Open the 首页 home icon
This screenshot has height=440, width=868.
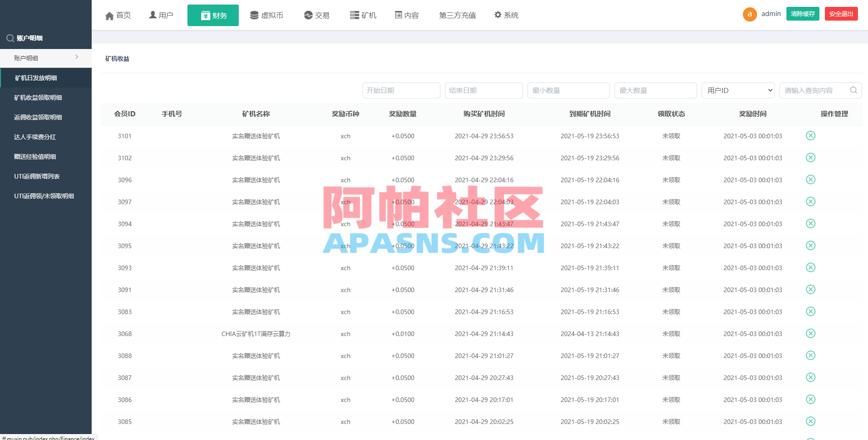coord(110,15)
